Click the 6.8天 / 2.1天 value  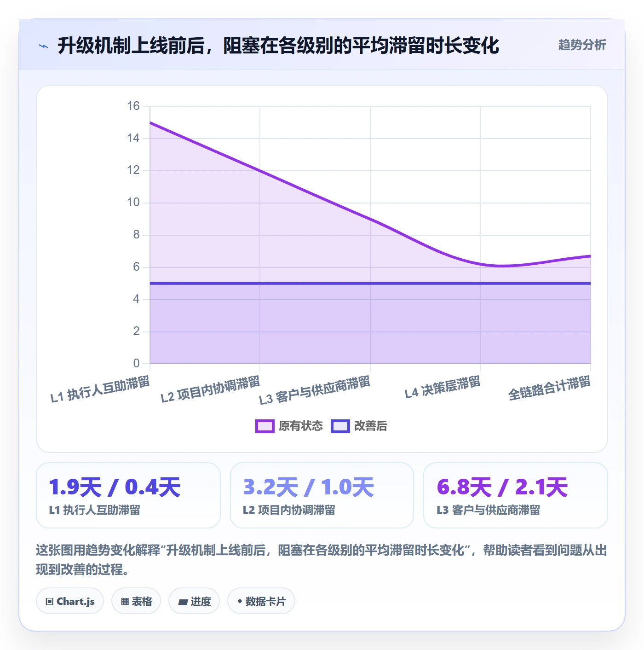[502, 487]
